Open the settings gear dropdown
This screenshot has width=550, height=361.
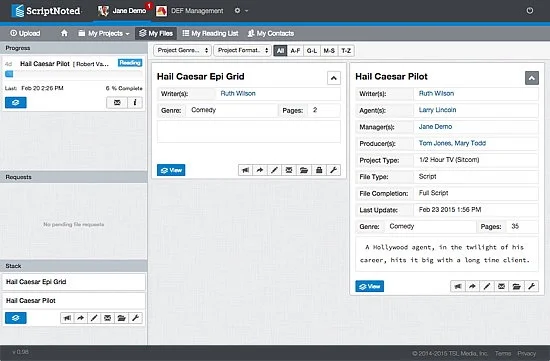[x=241, y=11]
